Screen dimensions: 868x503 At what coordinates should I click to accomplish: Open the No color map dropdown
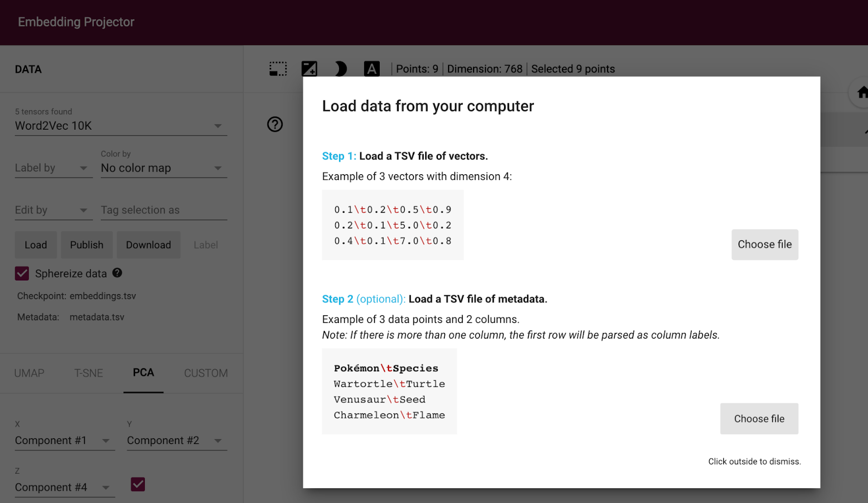(x=164, y=168)
